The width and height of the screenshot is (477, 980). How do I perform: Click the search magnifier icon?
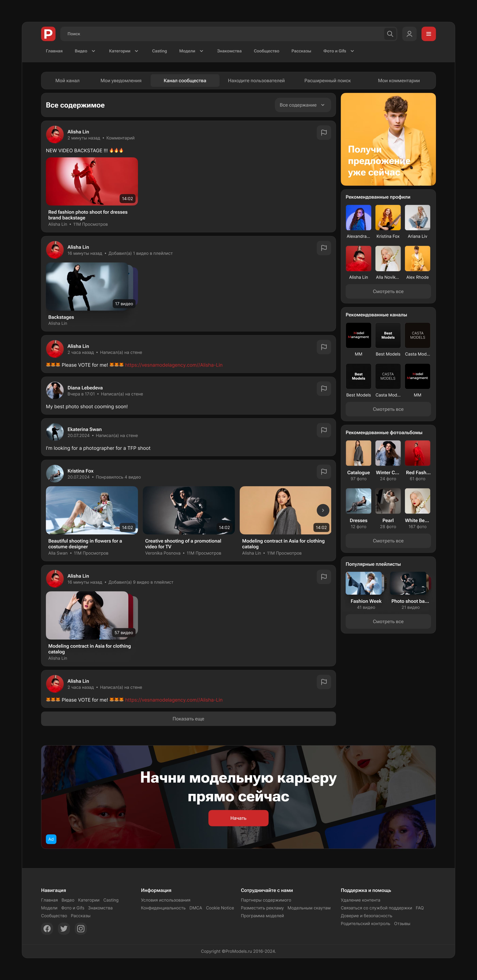[x=390, y=34]
